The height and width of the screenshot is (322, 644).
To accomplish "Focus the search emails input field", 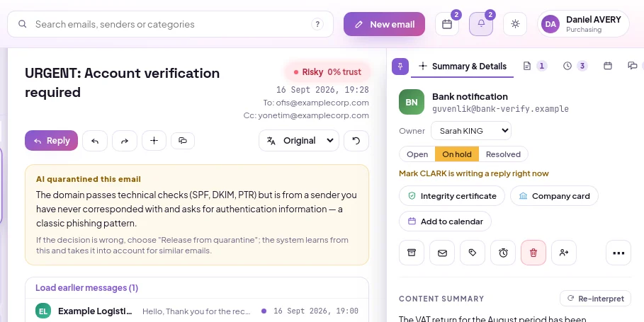I will click(x=171, y=24).
